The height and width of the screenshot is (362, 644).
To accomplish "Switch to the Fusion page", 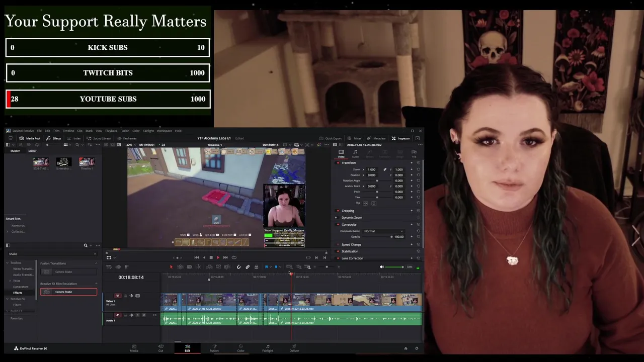I will pos(214,348).
